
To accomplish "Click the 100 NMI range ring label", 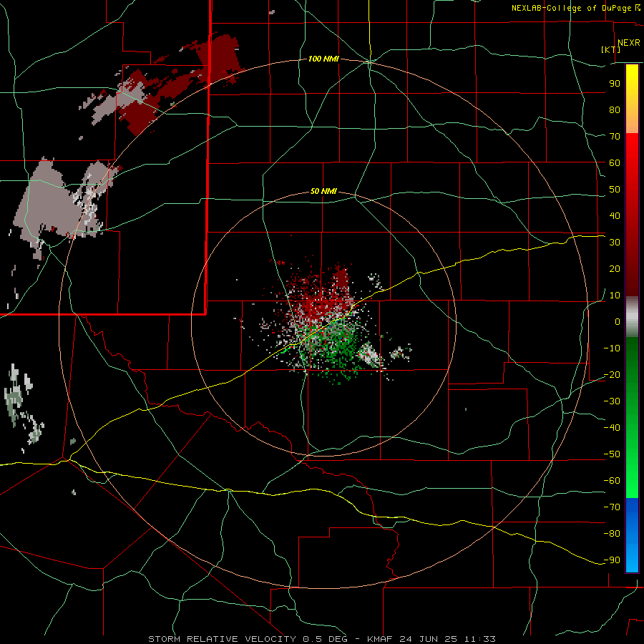I will click(323, 59).
